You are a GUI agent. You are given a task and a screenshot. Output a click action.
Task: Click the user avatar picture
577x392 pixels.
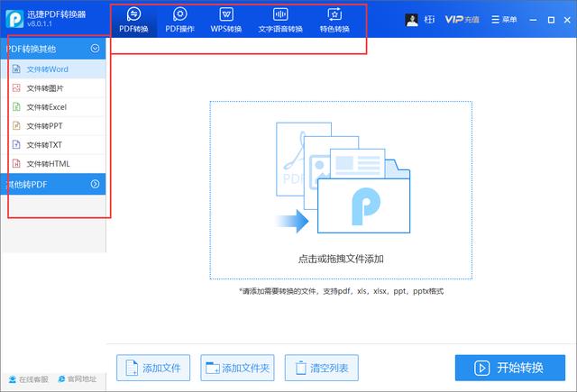point(411,20)
